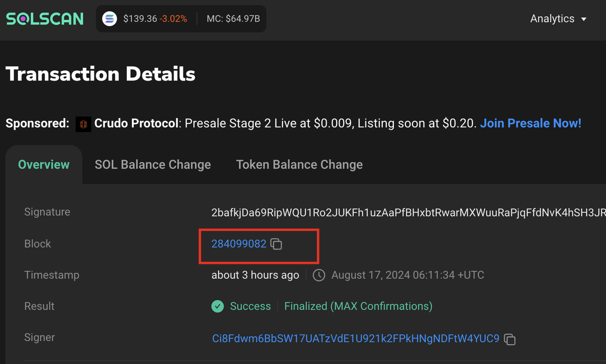Switch to Token Balance Change tab
The height and width of the screenshot is (364, 606).
(x=299, y=165)
